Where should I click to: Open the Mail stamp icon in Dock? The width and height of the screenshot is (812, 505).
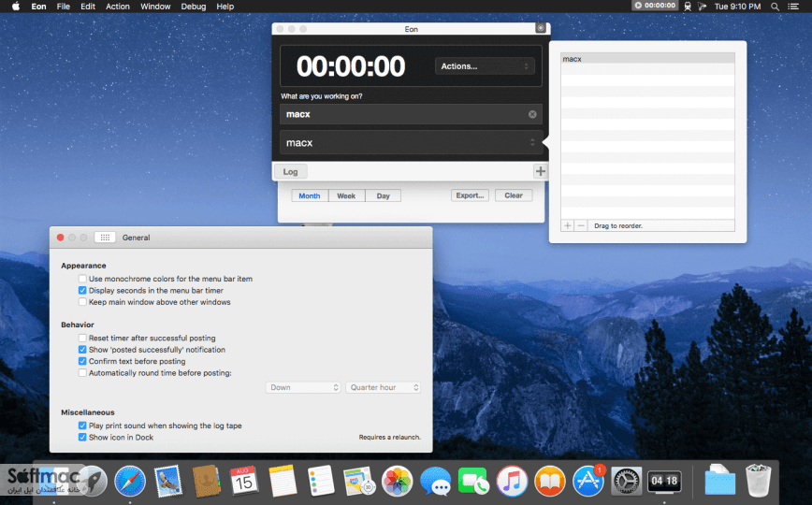pos(167,482)
